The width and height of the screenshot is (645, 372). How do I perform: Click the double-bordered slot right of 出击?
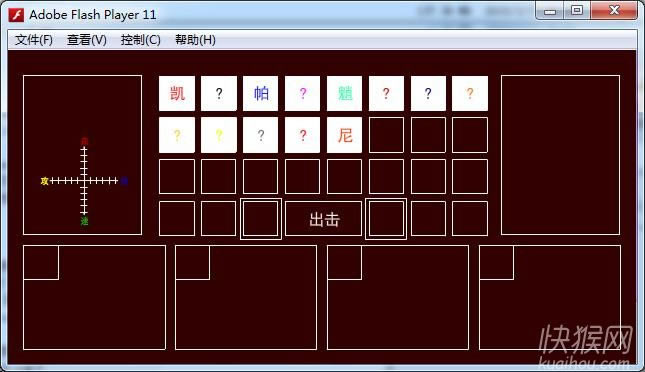tap(386, 219)
